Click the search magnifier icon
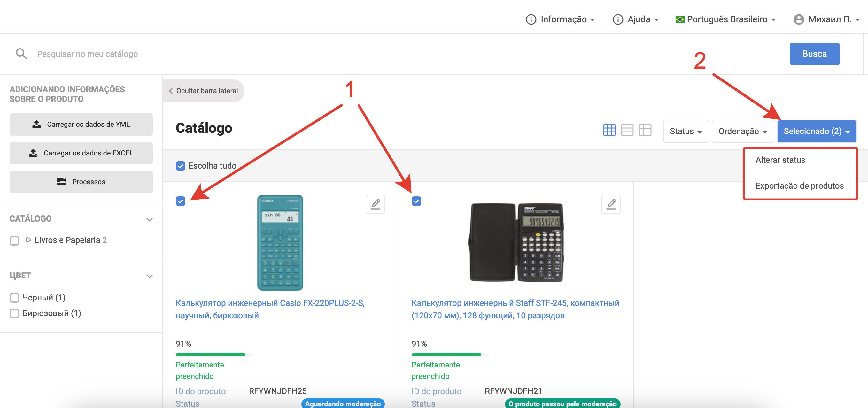The image size is (868, 408). [21, 54]
